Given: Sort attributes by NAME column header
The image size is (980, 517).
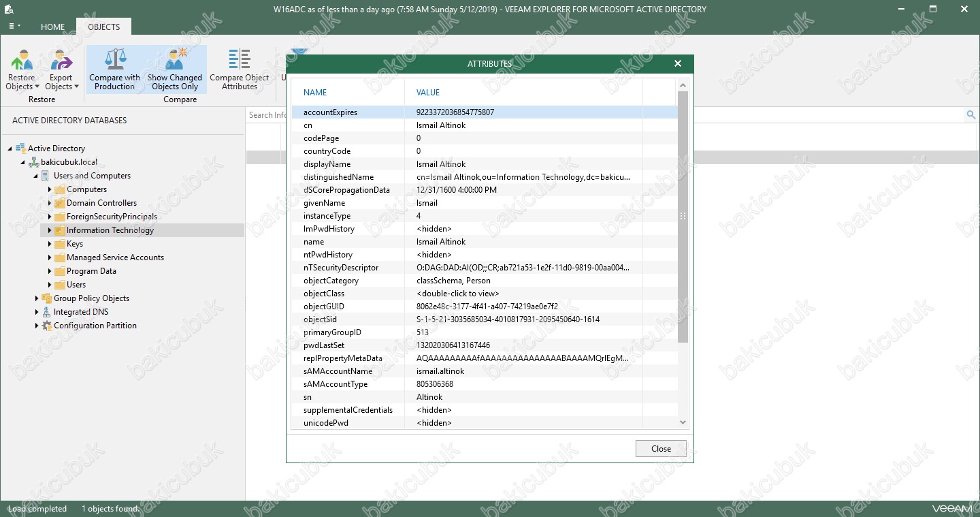Looking at the screenshot, I should [347, 93].
